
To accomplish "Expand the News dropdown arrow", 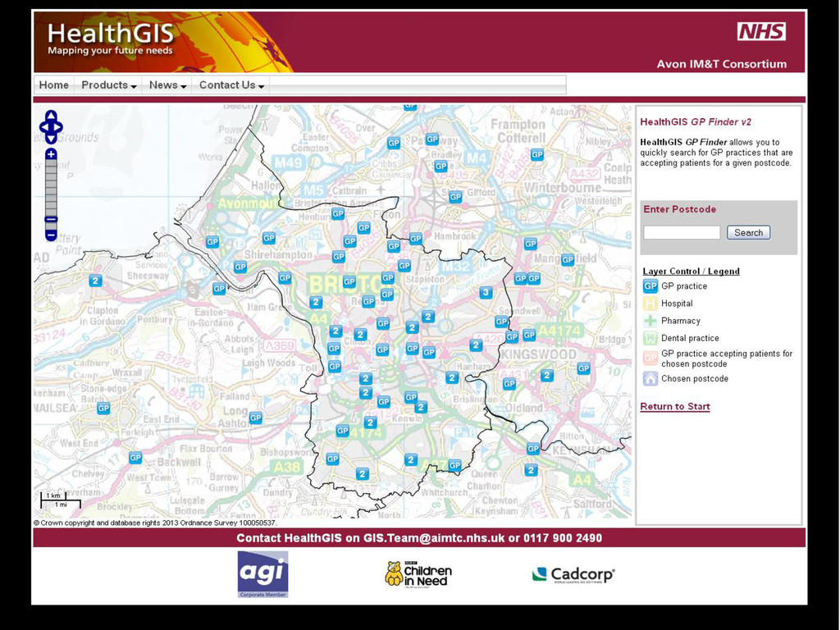I will pos(183,86).
